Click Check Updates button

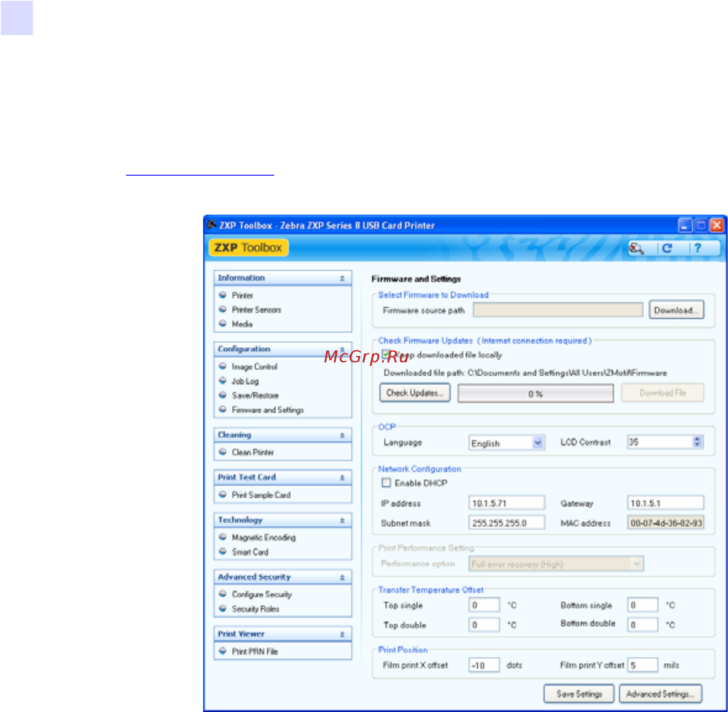tap(414, 393)
